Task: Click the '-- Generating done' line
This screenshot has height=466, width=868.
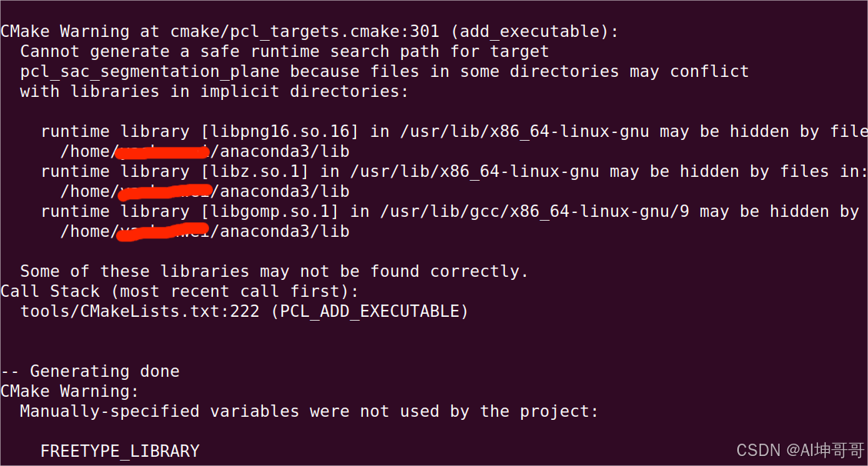Action: 90,371
